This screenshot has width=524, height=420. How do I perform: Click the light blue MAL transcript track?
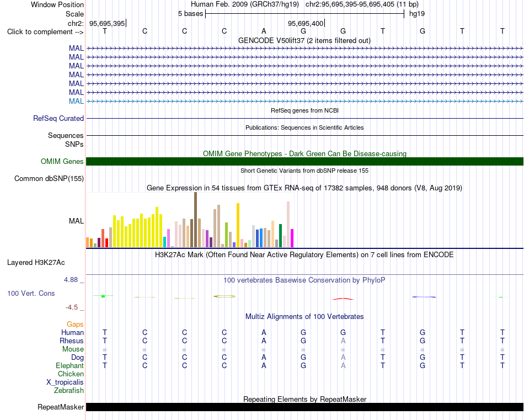pos(305,101)
